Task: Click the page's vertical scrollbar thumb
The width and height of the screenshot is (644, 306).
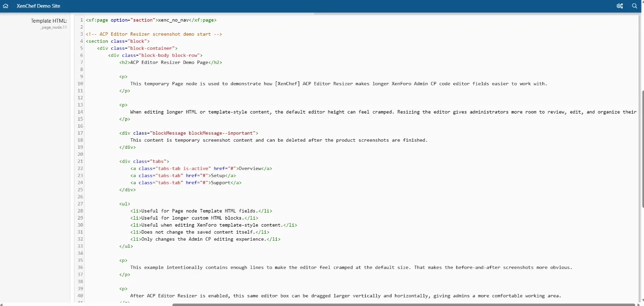Action: [642, 148]
